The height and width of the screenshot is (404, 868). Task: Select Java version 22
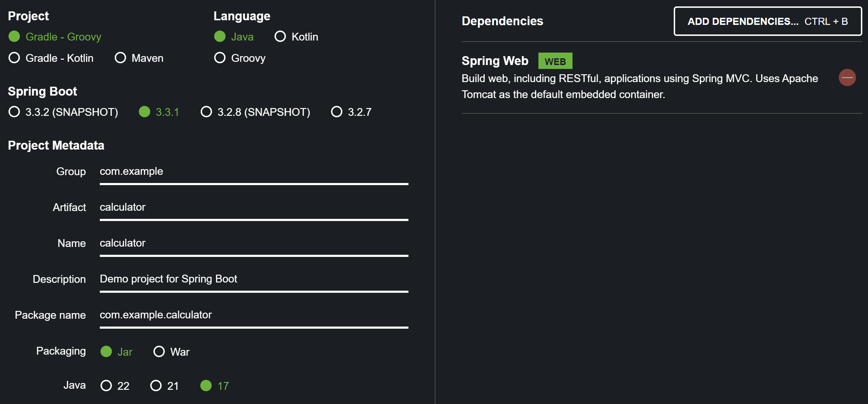[106, 386]
